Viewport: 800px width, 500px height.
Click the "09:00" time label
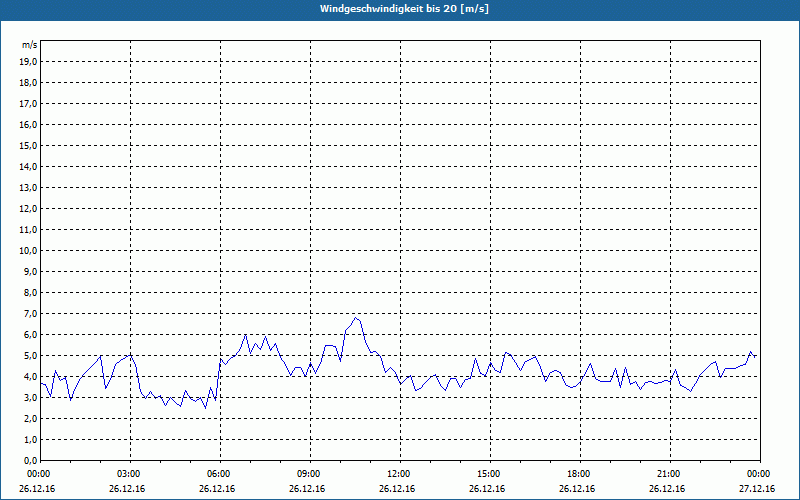(x=310, y=474)
